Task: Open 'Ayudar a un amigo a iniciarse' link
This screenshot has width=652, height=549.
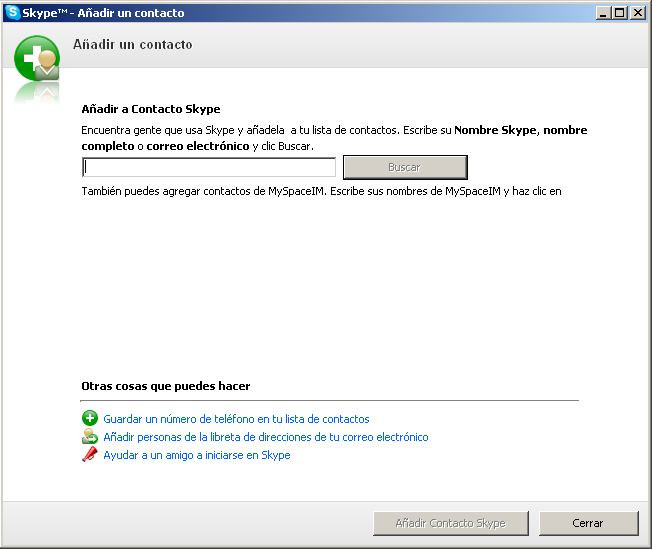Action: tap(197, 455)
